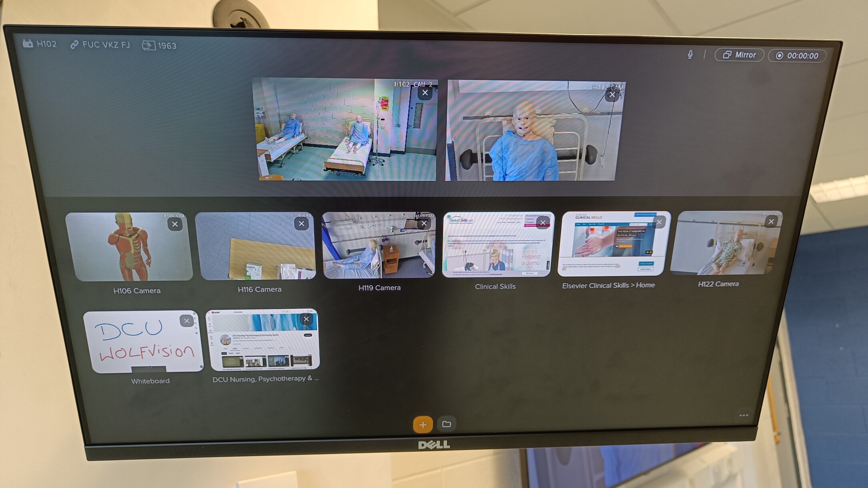Close the H116 Camera feed
The height and width of the screenshot is (488, 868).
(301, 224)
